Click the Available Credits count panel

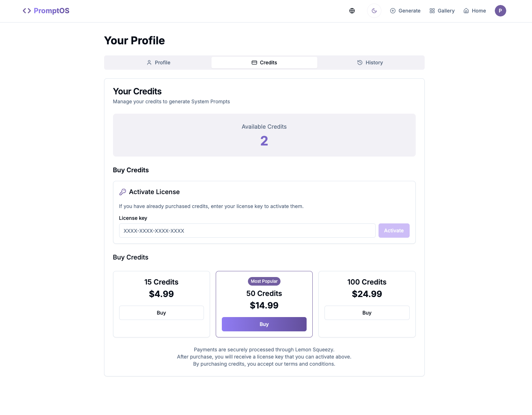point(264,135)
